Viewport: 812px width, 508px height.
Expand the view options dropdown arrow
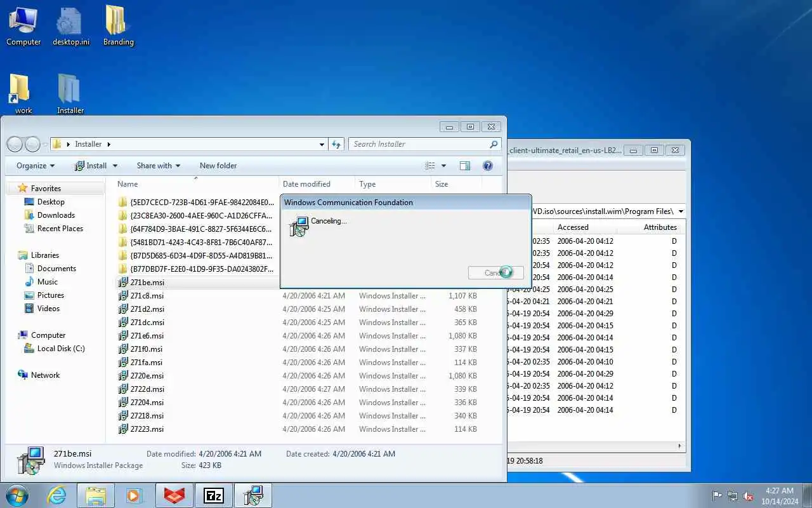point(443,166)
